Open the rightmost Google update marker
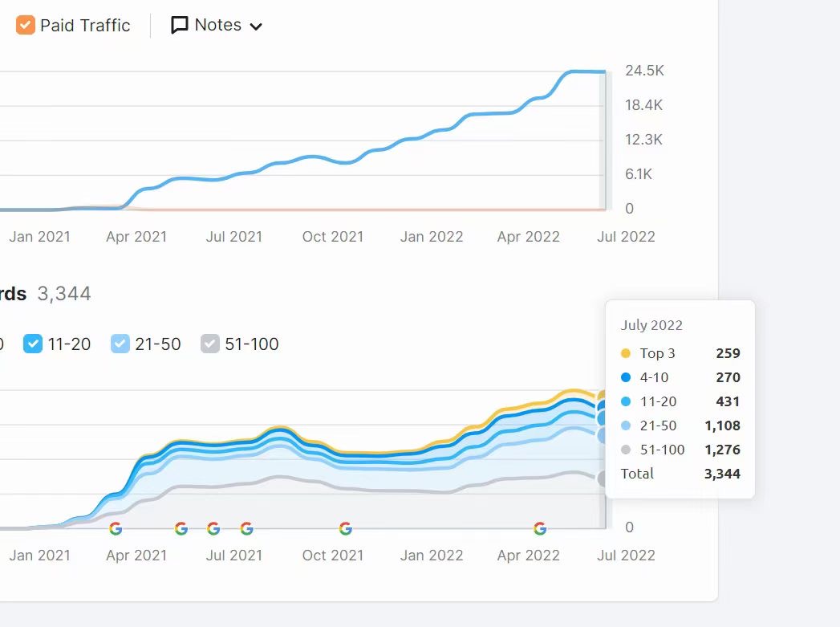Viewport: 840px width, 627px height. (x=540, y=528)
